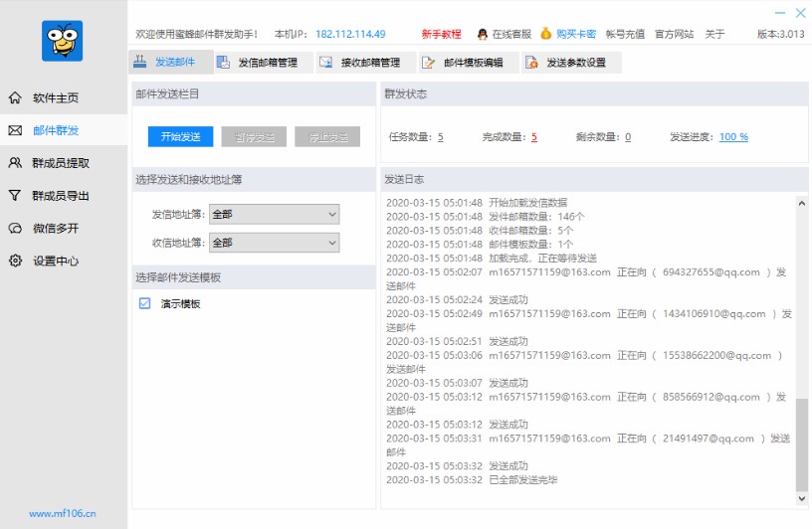Image resolution: width=812 pixels, height=529 pixels.
Task: Click the 停止发送 button
Action: (x=327, y=136)
